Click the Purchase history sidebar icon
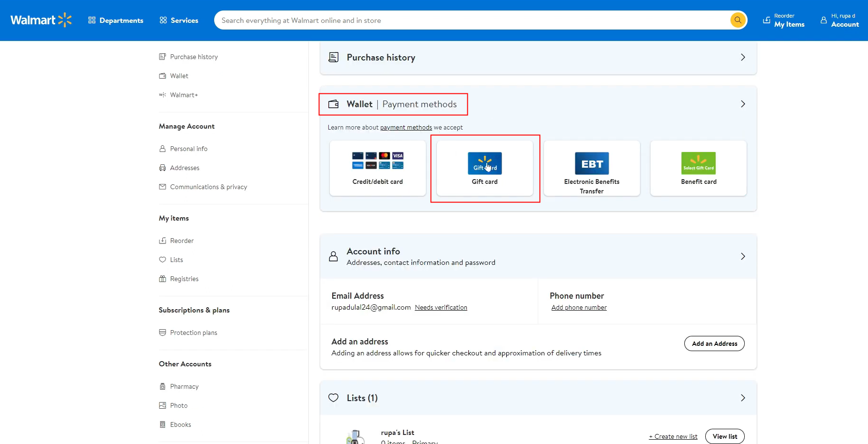 (x=162, y=57)
